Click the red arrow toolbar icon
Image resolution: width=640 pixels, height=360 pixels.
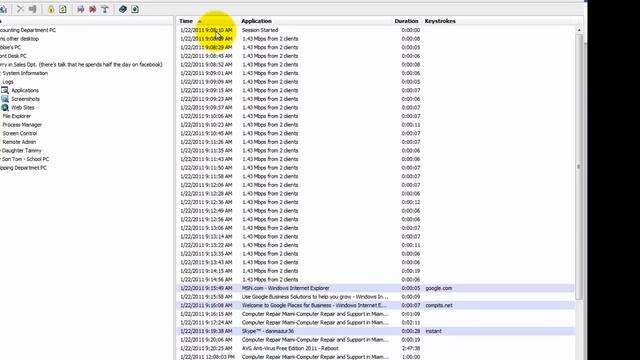tap(93, 9)
